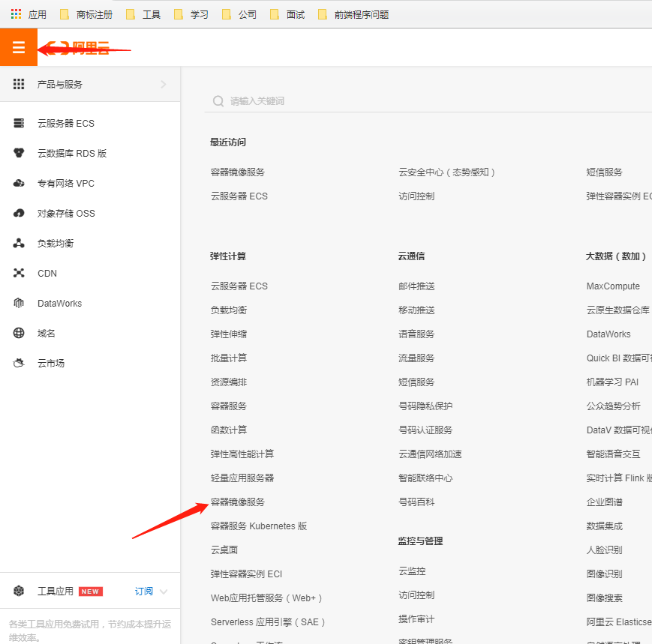Open 云安全中心（态势感知） link
This screenshot has height=644, width=652.
pyautogui.click(x=446, y=172)
